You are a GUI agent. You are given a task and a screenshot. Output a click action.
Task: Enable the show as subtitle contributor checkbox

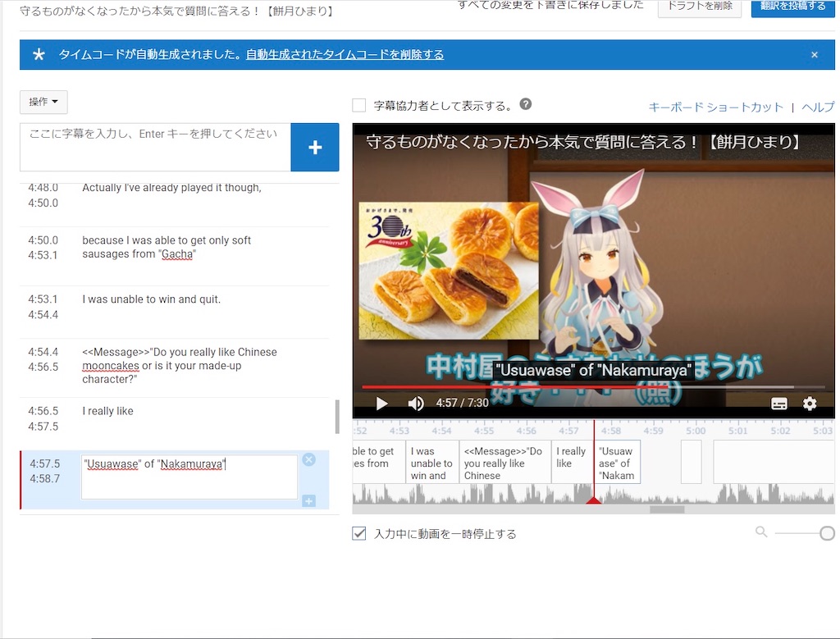359,105
